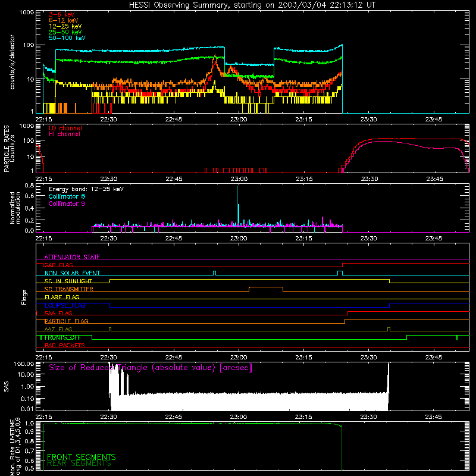Click the '23:00' time label under counts panel

coord(239,120)
